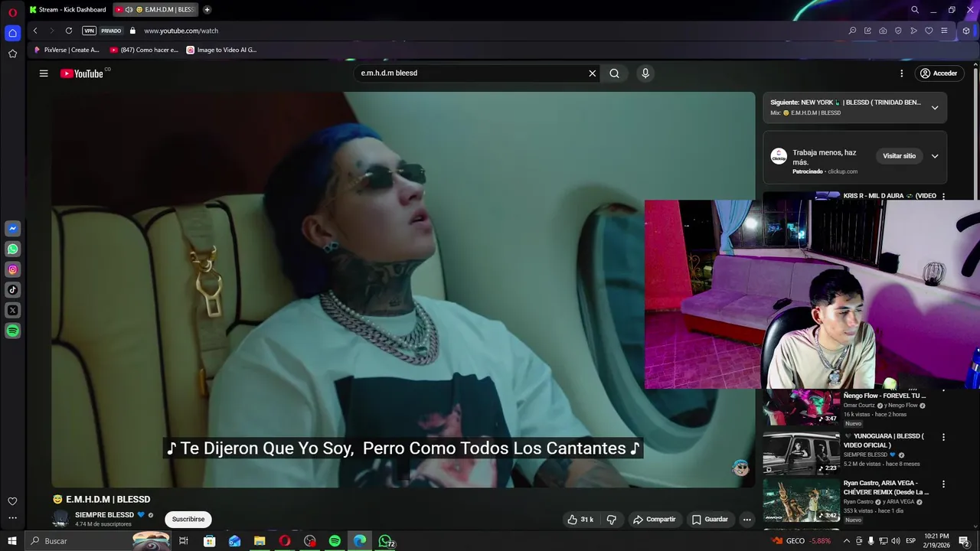Open a new browser tab
The width and height of the screenshot is (980, 551).
(207, 10)
